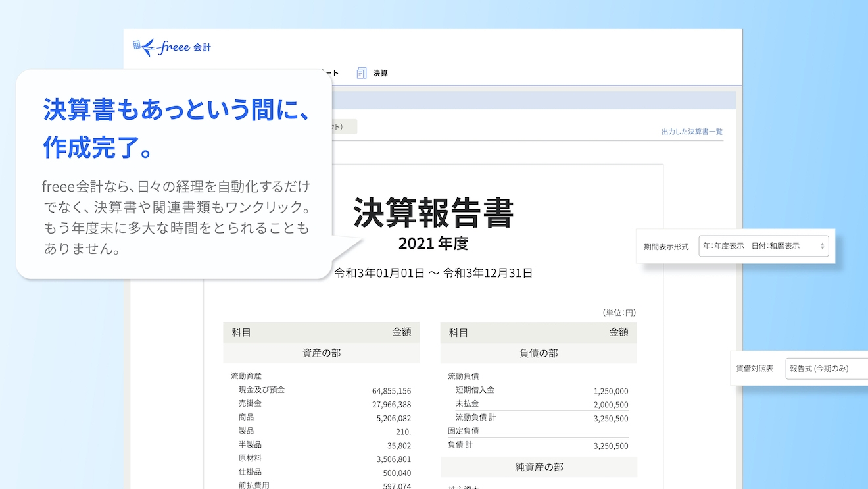The image size is (868, 489).
Task: Click the 現金及び預金 row label
Action: point(262,390)
